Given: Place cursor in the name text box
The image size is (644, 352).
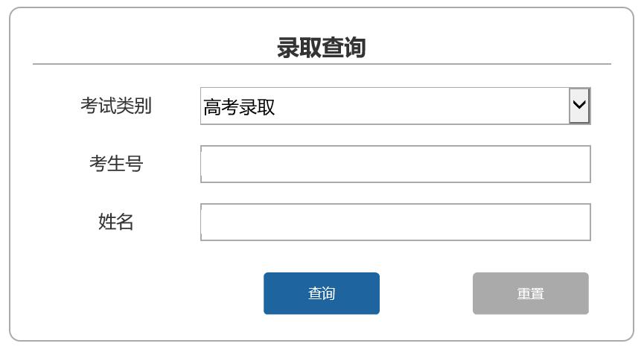Looking at the screenshot, I should tap(395, 222).
